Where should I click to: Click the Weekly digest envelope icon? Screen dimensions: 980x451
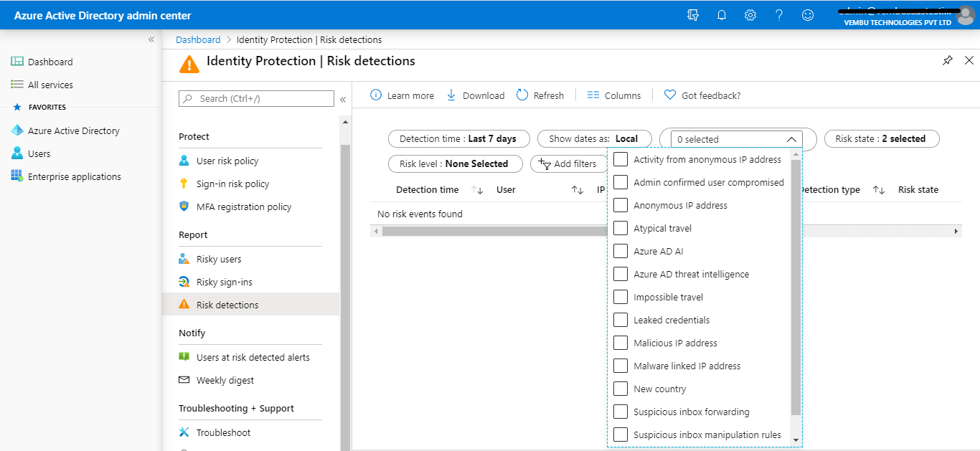point(184,380)
